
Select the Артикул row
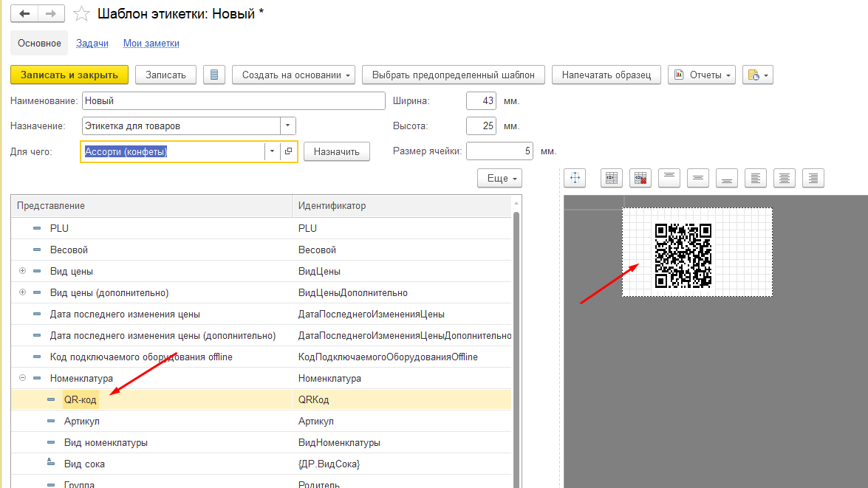261,421
